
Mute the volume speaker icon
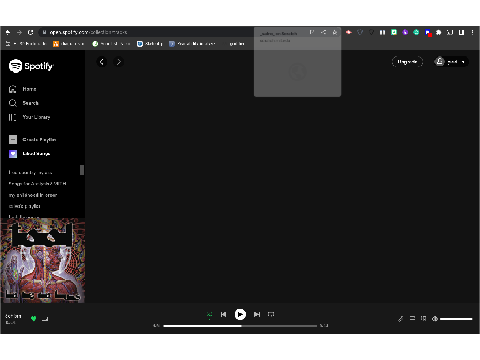tap(435, 319)
